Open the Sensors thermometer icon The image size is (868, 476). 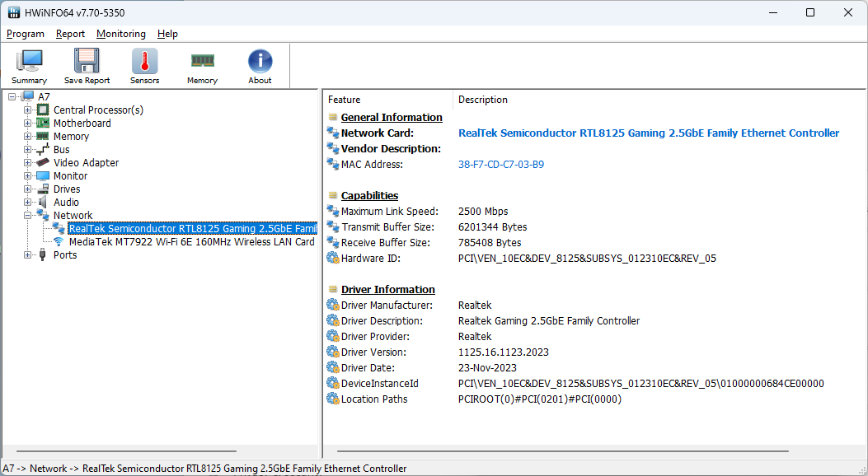(x=144, y=60)
